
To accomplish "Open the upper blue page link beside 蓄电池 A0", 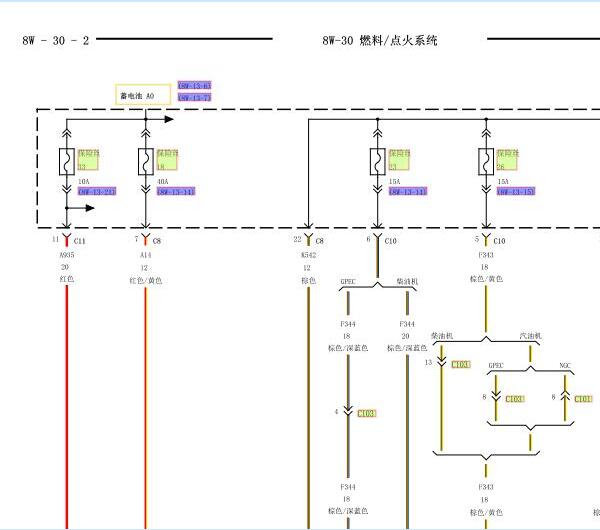I will point(194,85).
